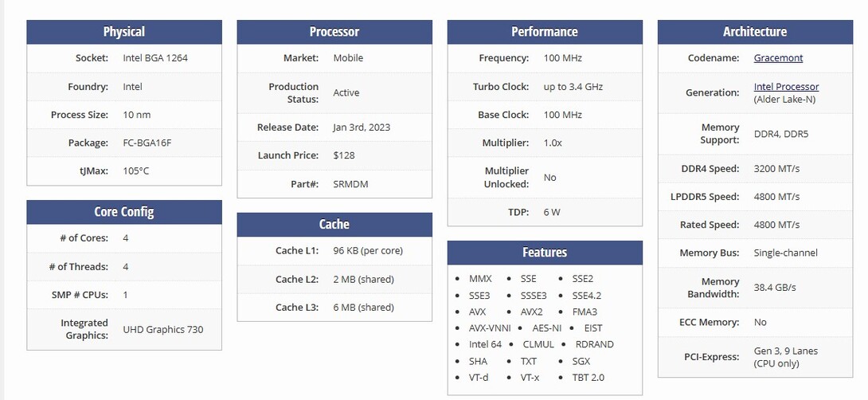Click the Performance section header
Image resolution: width=868 pixels, height=400 pixels.
pos(545,32)
